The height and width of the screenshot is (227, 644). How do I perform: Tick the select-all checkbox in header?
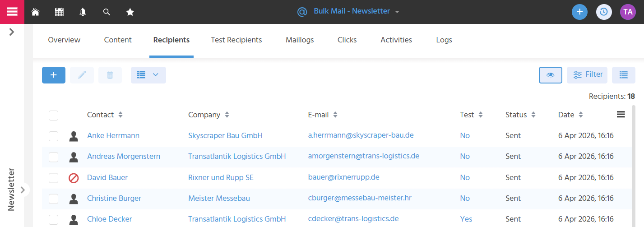(53, 115)
